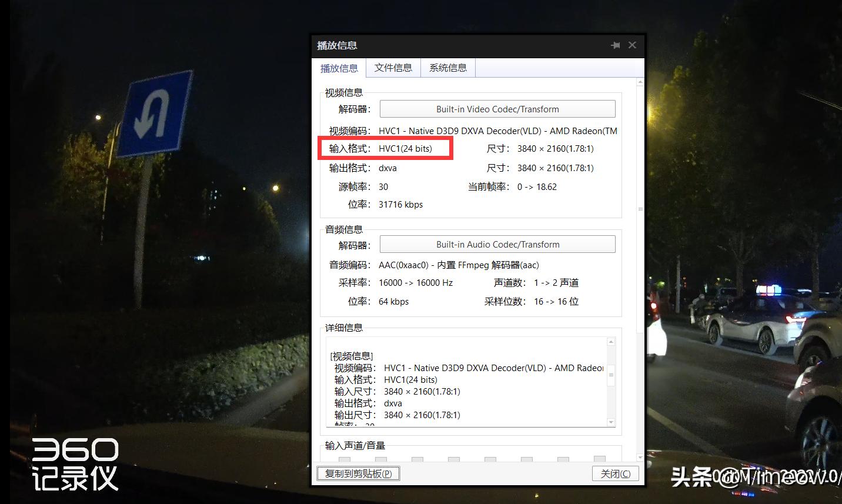Select the 视频编码 HVC1 codec text line

point(497,131)
